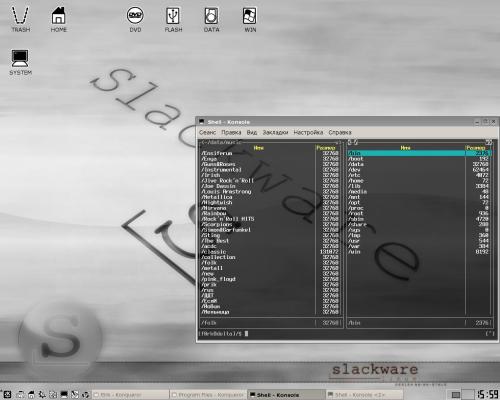The image size is (500, 400).
Task: Select the /sbin directory in right panel
Action: coord(419,219)
